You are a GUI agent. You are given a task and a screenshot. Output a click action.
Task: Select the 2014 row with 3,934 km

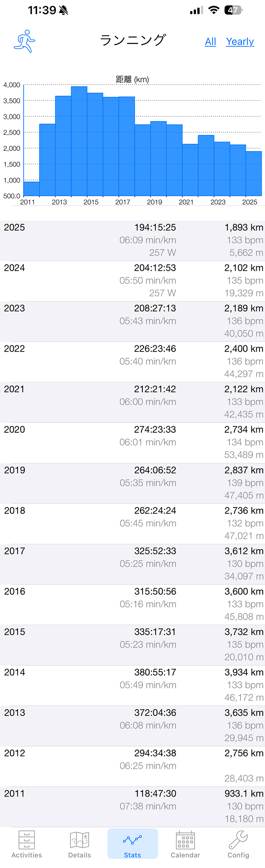[132, 685]
